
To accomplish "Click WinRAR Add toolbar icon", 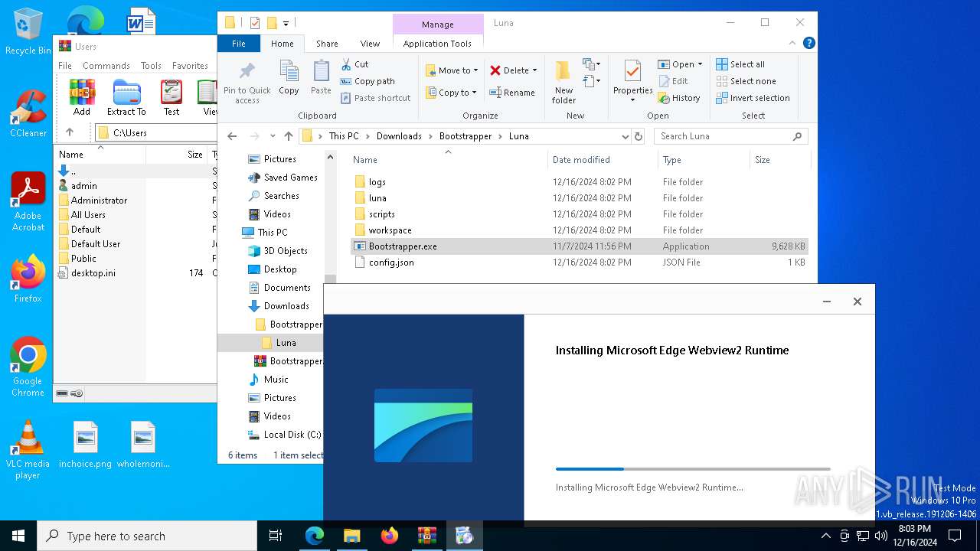I will tap(82, 97).
